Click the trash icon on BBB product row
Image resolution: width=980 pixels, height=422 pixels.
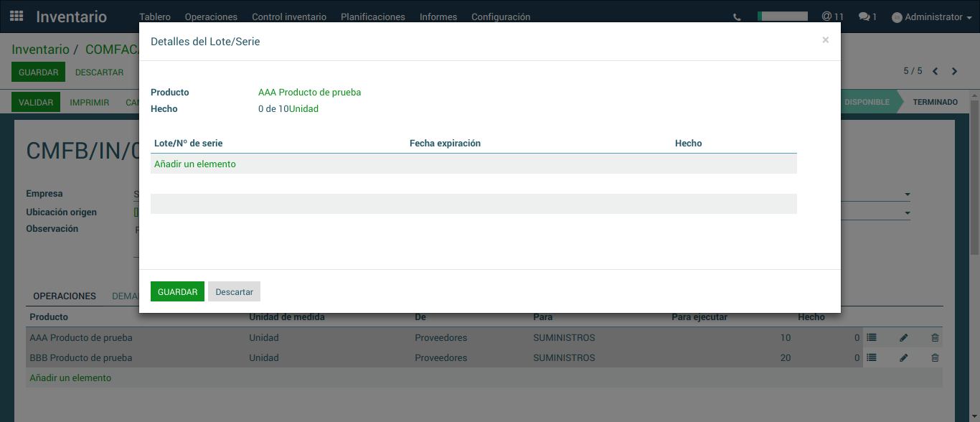(935, 357)
